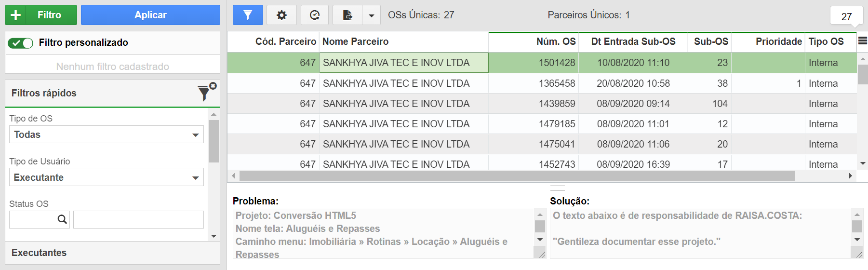Open the Tipo de Usuário dropdown
Viewport: 868px width, 270px height.
tap(107, 177)
